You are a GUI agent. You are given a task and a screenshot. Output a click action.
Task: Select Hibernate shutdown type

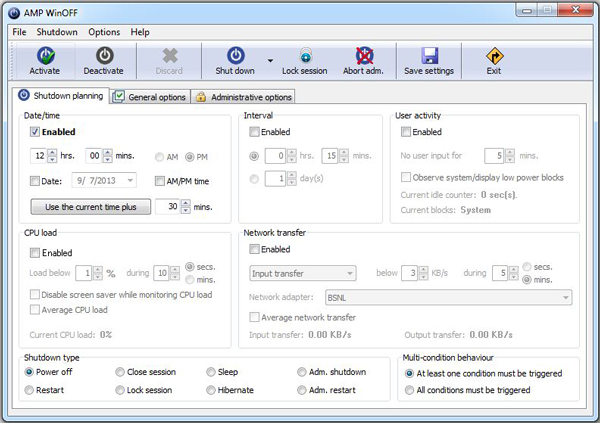click(x=211, y=390)
